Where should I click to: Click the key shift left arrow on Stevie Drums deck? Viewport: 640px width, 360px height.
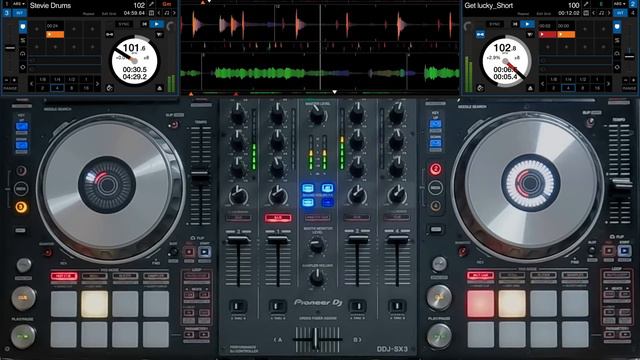159,13
